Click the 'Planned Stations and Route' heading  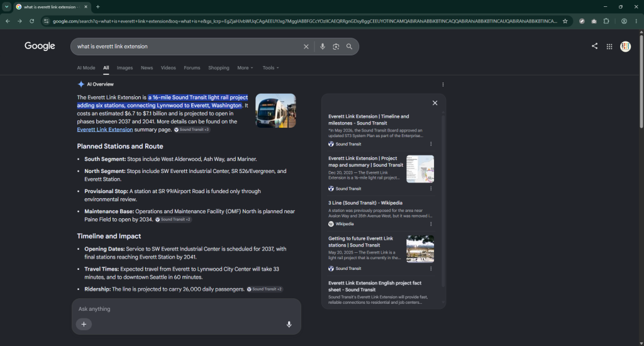pyautogui.click(x=120, y=147)
